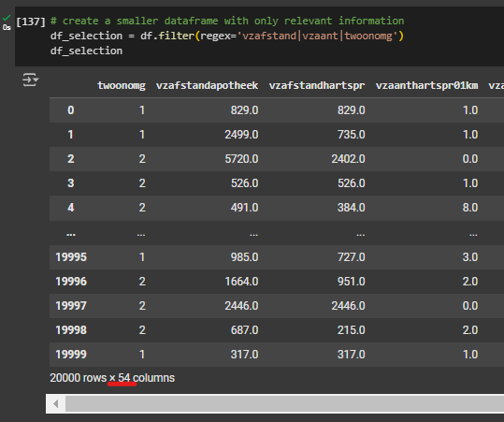Select row index 19996
Screen dimensions: 504x422
(71, 282)
